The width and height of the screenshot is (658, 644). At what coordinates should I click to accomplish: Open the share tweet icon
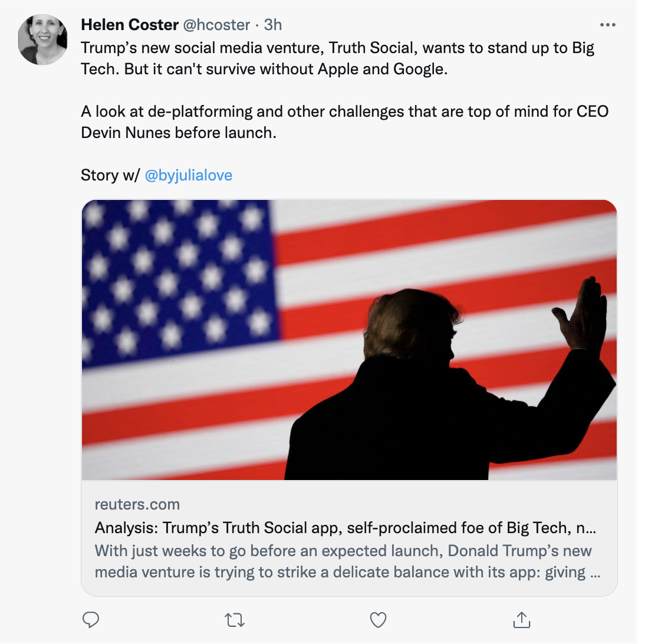click(x=521, y=619)
